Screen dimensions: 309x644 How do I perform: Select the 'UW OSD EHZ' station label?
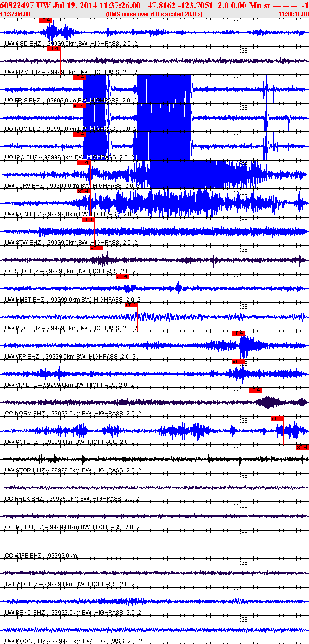pyautogui.click(x=23, y=44)
